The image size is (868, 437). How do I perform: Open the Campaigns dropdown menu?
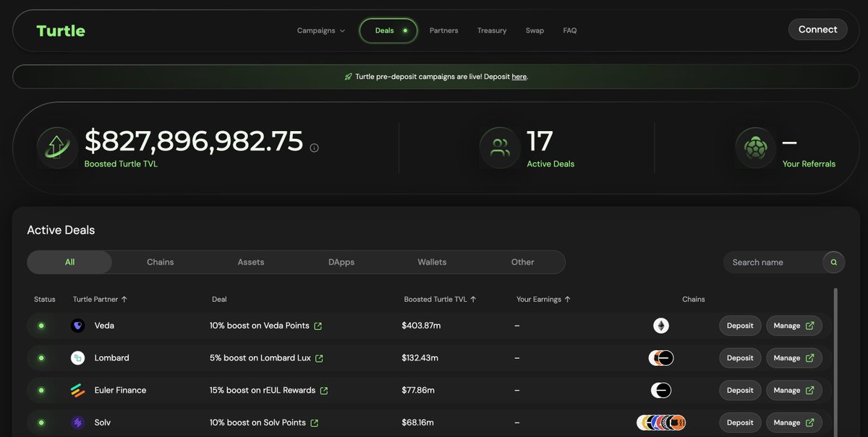321,30
